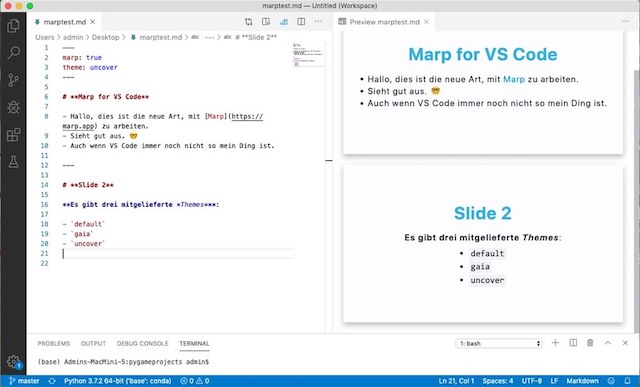Open editor More Actions ellipsis menu
This screenshot has height=387, width=640.
pos(318,22)
